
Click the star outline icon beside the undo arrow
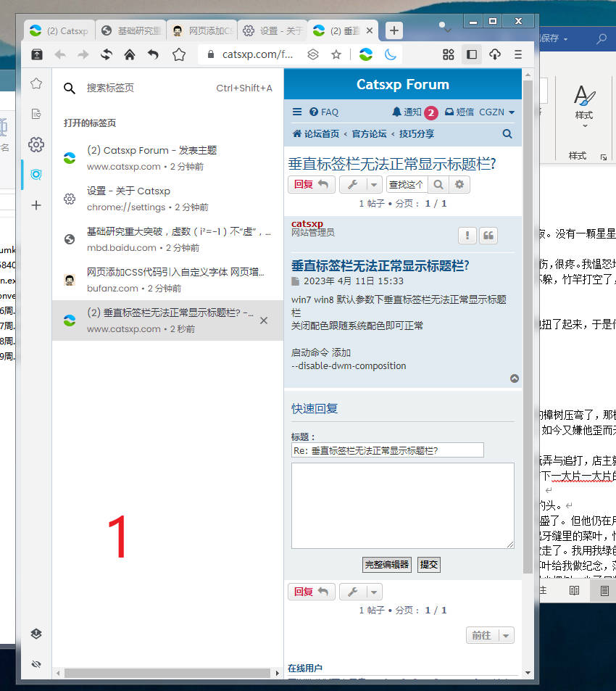tap(179, 54)
